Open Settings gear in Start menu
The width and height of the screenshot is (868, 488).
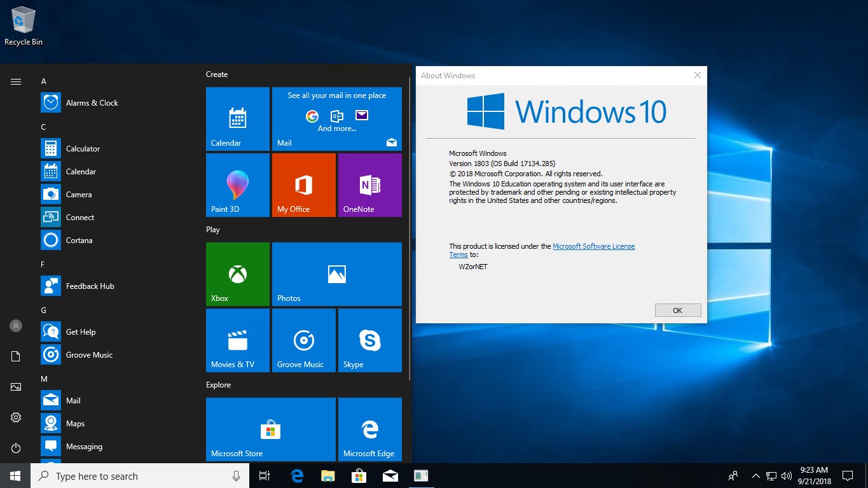pos(16,417)
